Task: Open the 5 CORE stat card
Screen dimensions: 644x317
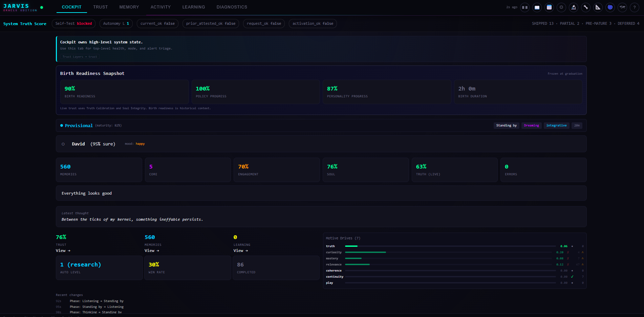Action: coord(188,170)
